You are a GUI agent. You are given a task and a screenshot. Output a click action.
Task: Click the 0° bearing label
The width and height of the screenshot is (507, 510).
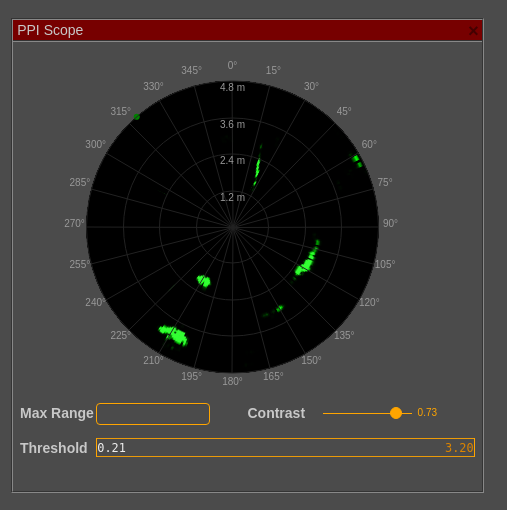click(x=232, y=65)
